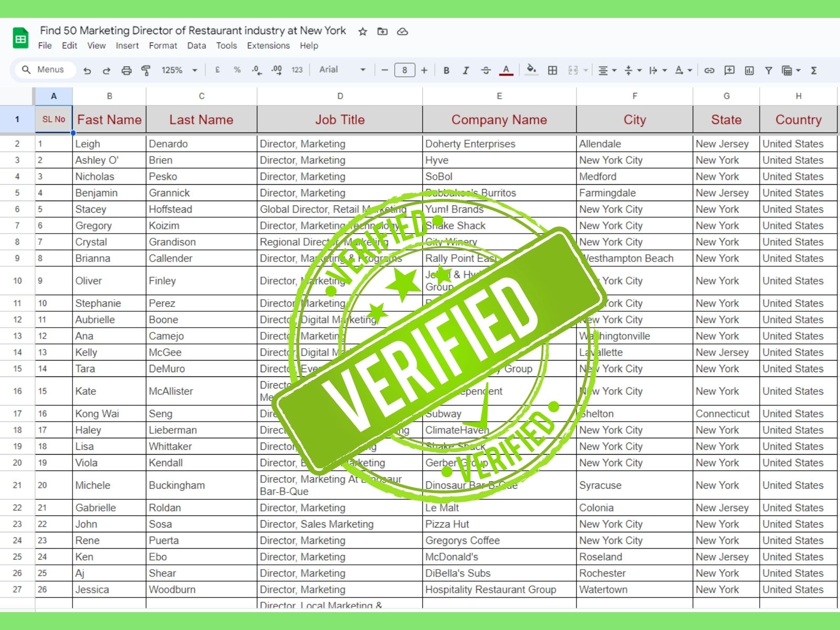Open the Edit menu
Screen dimensions: 840x630
pyautogui.click(x=69, y=46)
